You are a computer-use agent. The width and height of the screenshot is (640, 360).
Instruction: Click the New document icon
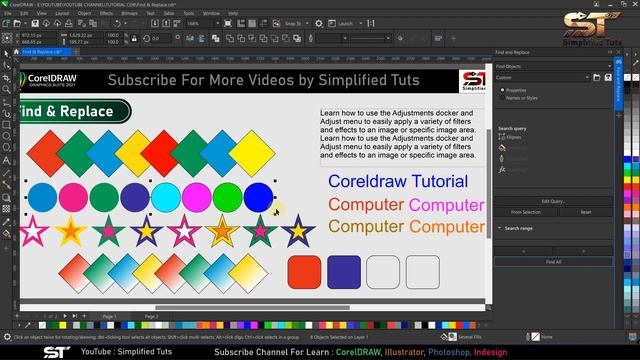[6, 23]
